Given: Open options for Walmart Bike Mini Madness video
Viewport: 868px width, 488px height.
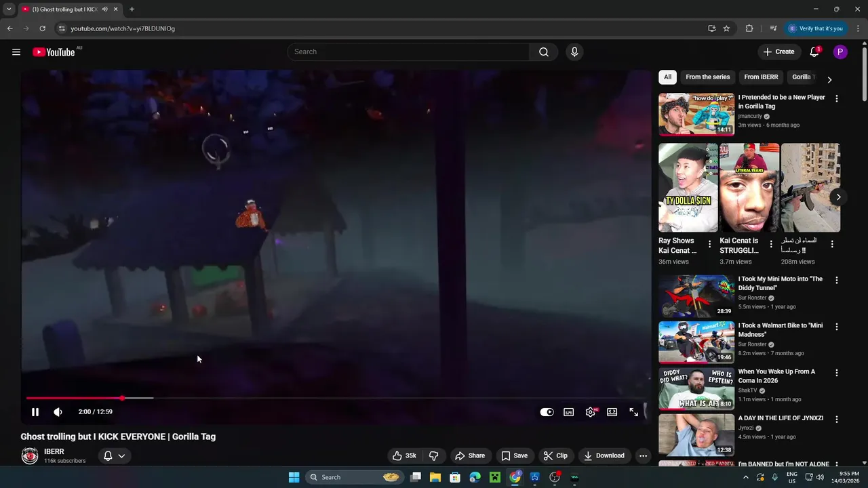Looking at the screenshot, I should (836, 327).
